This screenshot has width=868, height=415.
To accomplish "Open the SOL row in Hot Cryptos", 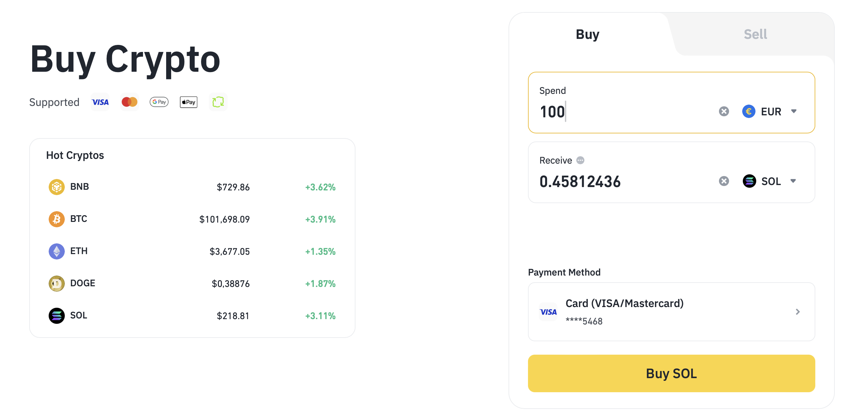I will [x=192, y=316].
